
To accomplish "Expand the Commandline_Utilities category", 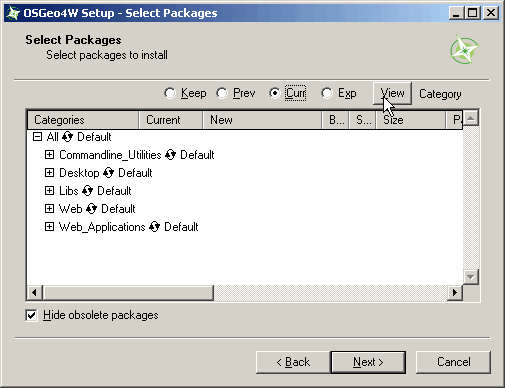I will (49, 155).
